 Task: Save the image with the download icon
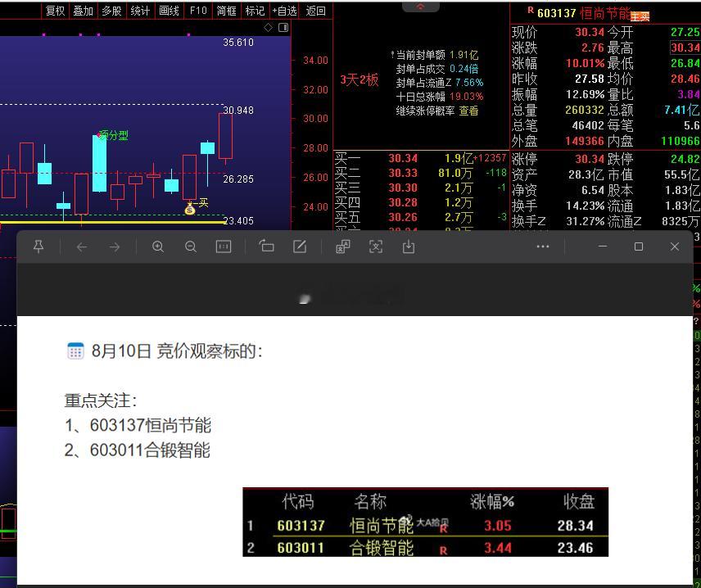[409, 247]
